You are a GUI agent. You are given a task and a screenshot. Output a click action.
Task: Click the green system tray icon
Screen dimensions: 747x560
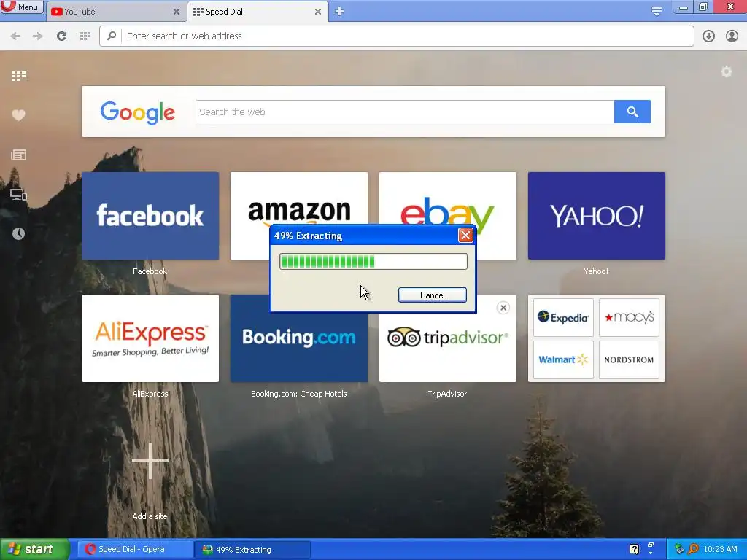coord(679,550)
